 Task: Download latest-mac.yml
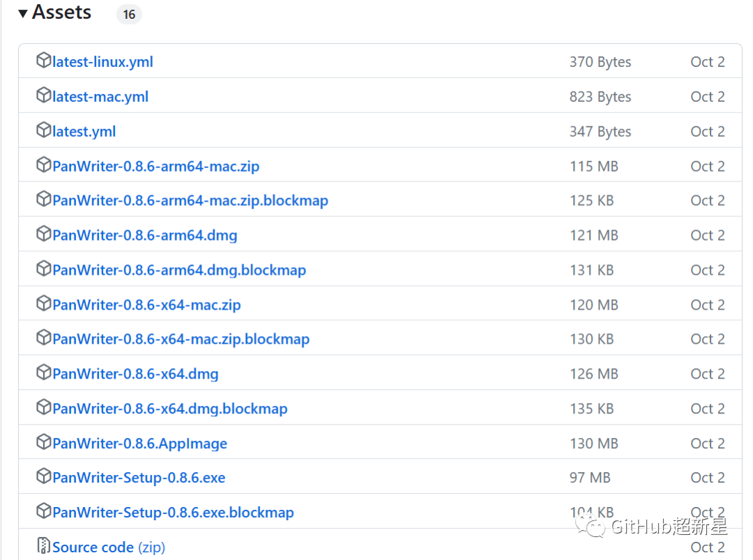pyautogui.click(x=100, y=97)
